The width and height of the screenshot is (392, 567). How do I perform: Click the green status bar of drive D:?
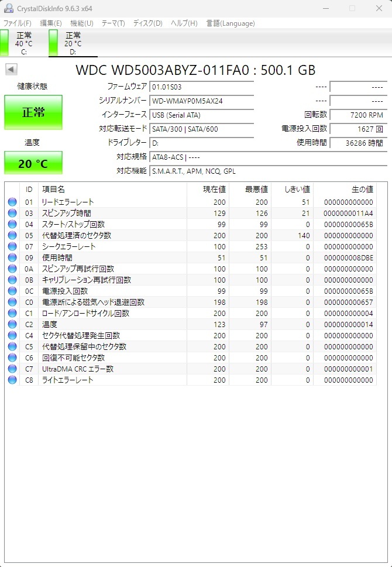pyautogui.click(x=53, y=43)
